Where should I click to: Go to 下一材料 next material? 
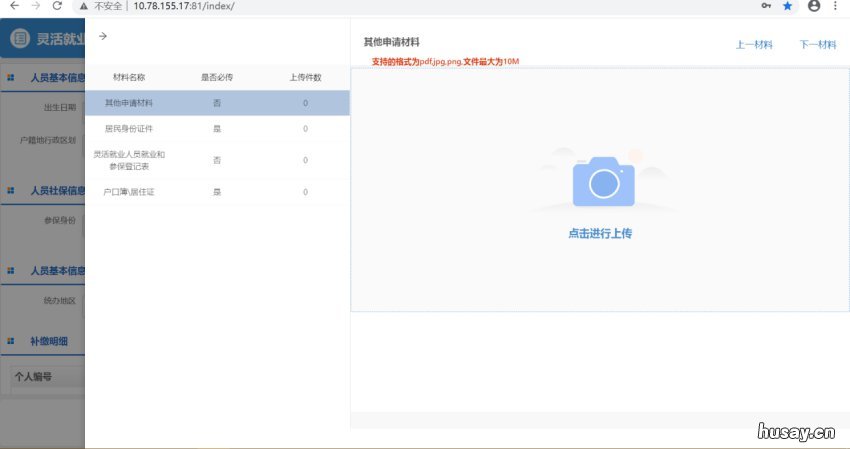(x=817, y=44)
